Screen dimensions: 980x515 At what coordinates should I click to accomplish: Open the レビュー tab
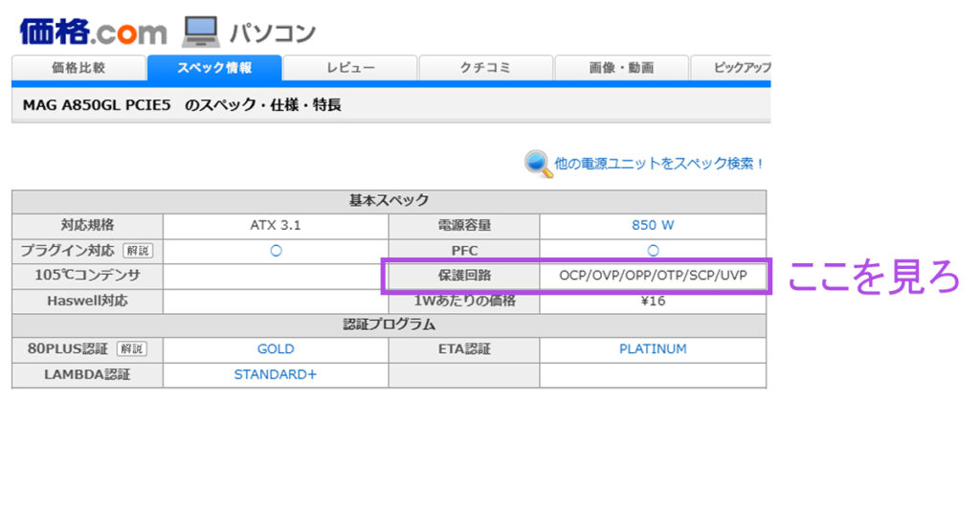pos(350,68)
